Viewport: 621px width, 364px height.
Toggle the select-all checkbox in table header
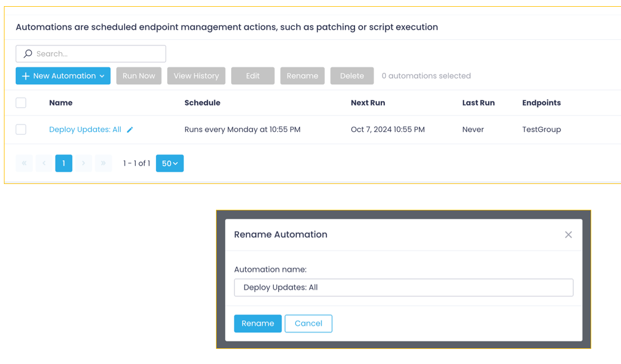21,103
